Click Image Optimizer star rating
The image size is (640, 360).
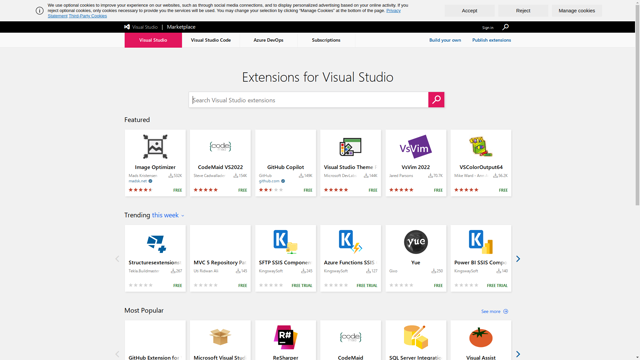(140, 190)
